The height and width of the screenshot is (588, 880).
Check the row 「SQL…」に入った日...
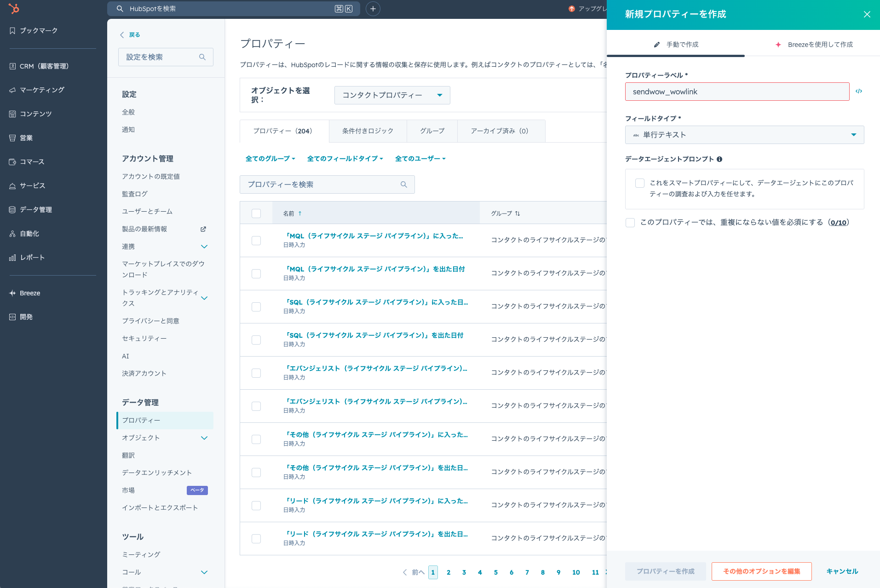tap(256, 307)
